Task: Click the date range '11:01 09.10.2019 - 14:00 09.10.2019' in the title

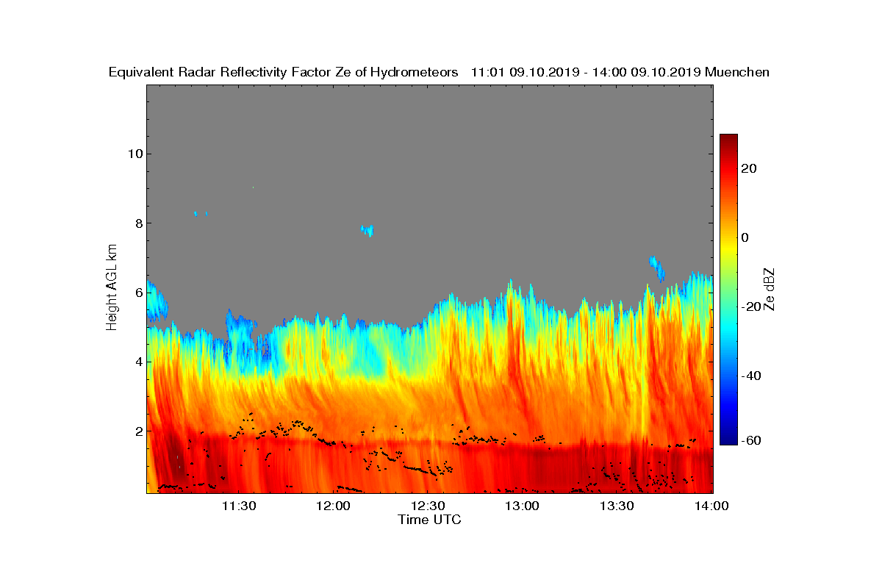Action: pos(585,72)
